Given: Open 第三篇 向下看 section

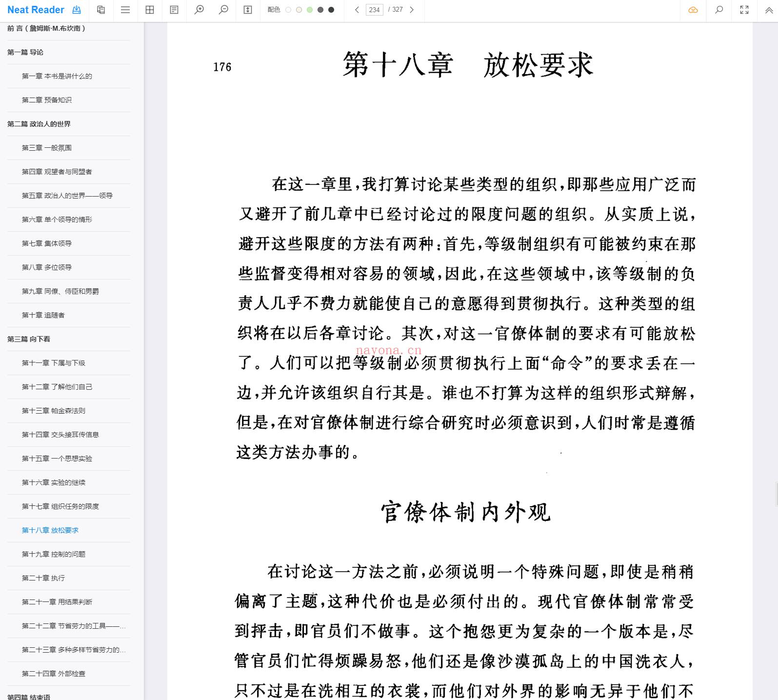Looking at the screenshot, I should pyautogui.click(x=29, y=339).
